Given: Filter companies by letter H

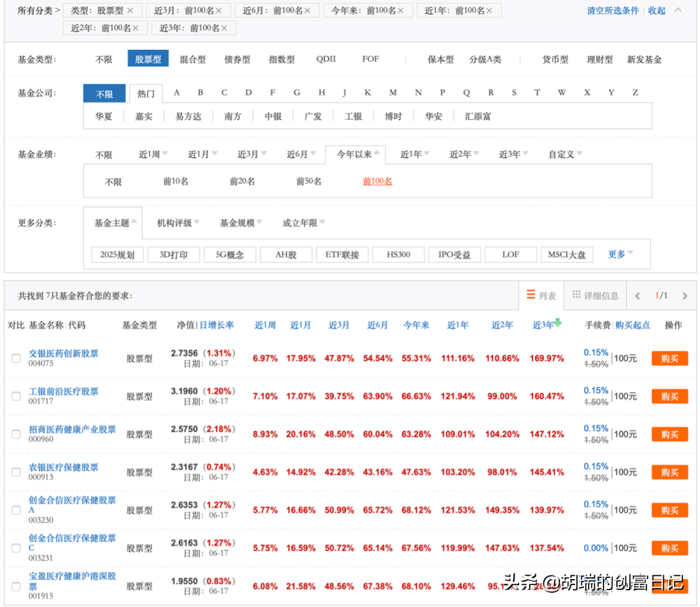Looking at the screenshot, I should tap(321, 93).
